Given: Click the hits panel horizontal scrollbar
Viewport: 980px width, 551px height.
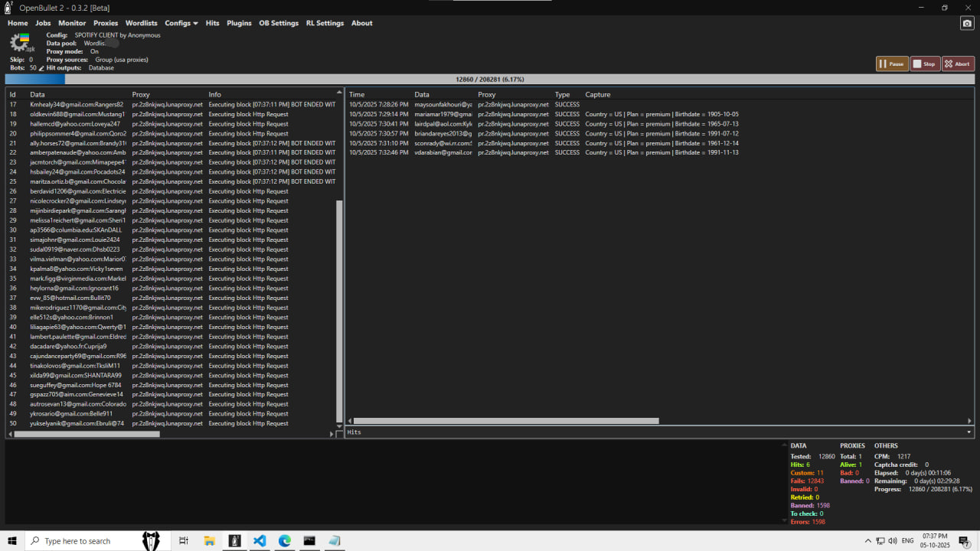Looking at the screenshot, I should click(x=505, y=421).
